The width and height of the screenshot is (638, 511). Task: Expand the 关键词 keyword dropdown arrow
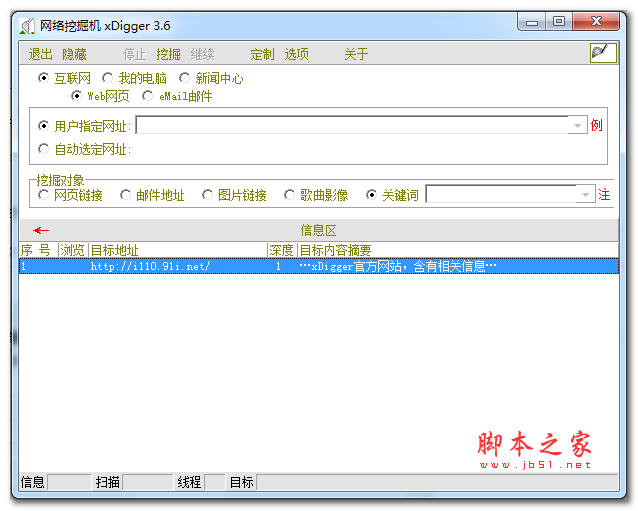[x=586, y=194]
